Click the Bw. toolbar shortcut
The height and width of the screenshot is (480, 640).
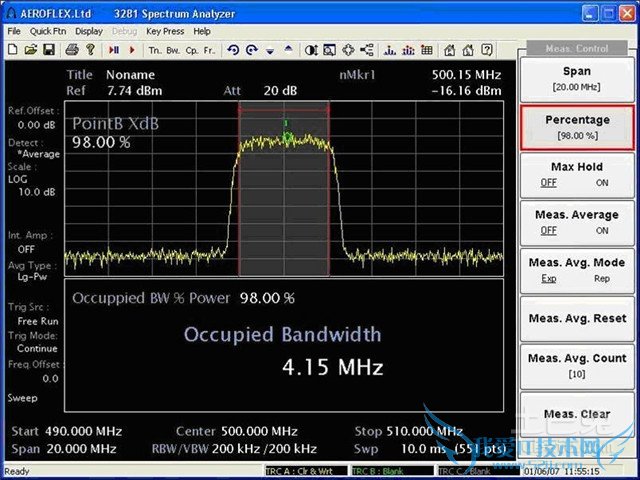[x=173, y=49]
